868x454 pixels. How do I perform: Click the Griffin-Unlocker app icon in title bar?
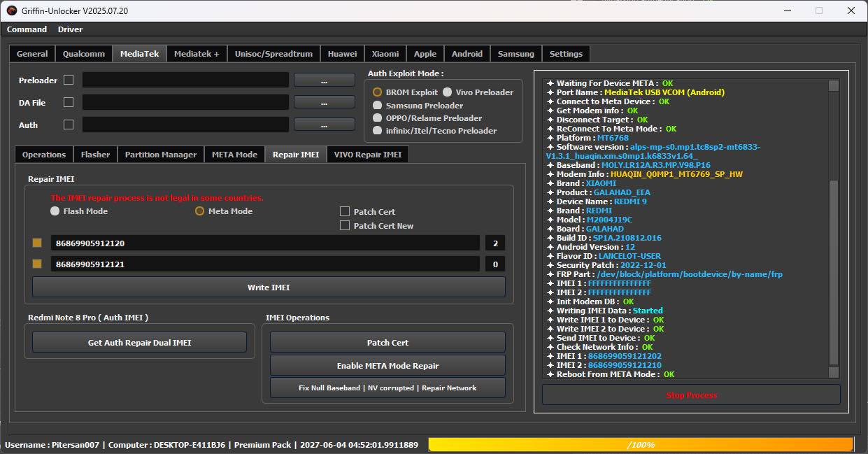12,10
